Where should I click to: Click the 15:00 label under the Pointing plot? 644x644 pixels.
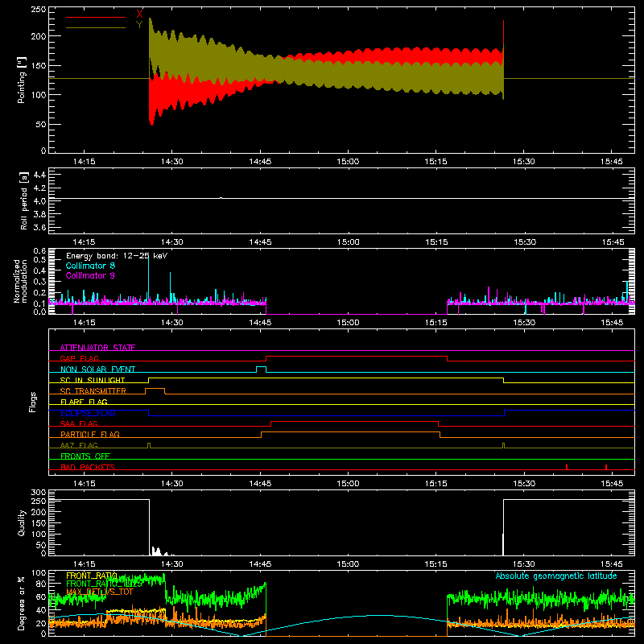(348, 162)
